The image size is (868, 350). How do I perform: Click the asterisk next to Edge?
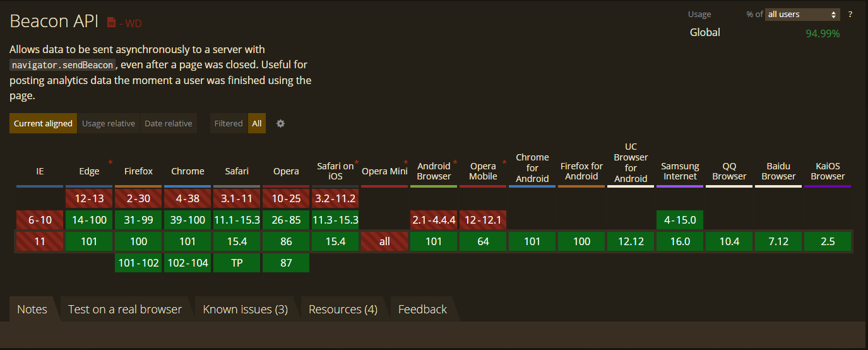coord(110,163)
